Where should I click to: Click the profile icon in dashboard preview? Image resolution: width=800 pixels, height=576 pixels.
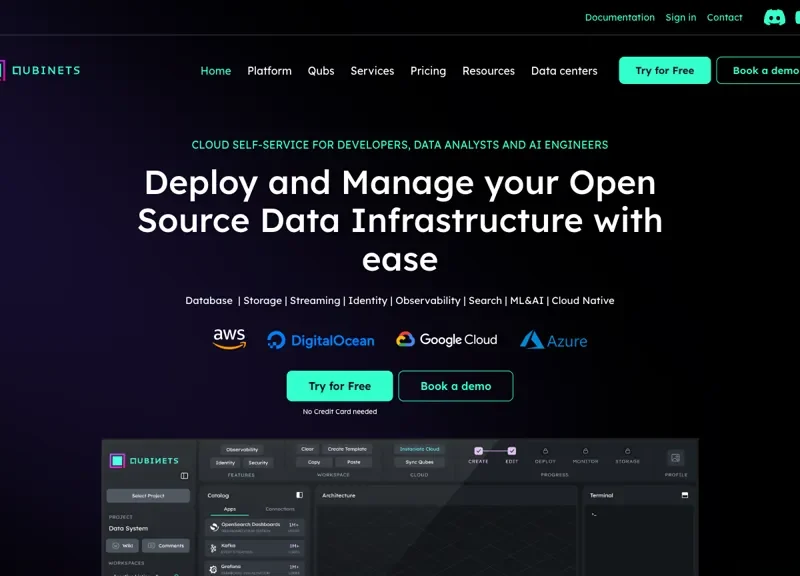pyautogui.click(x=675, y=457)
